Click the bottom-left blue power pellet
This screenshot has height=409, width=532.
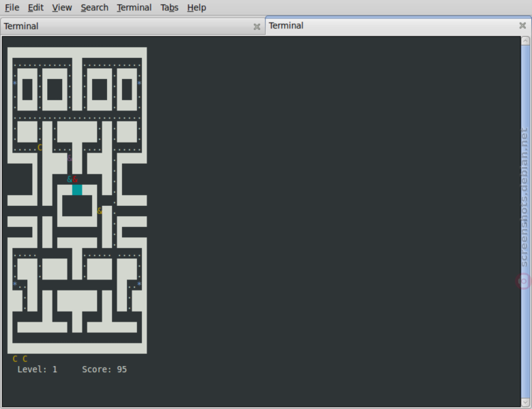coord(15,284)
